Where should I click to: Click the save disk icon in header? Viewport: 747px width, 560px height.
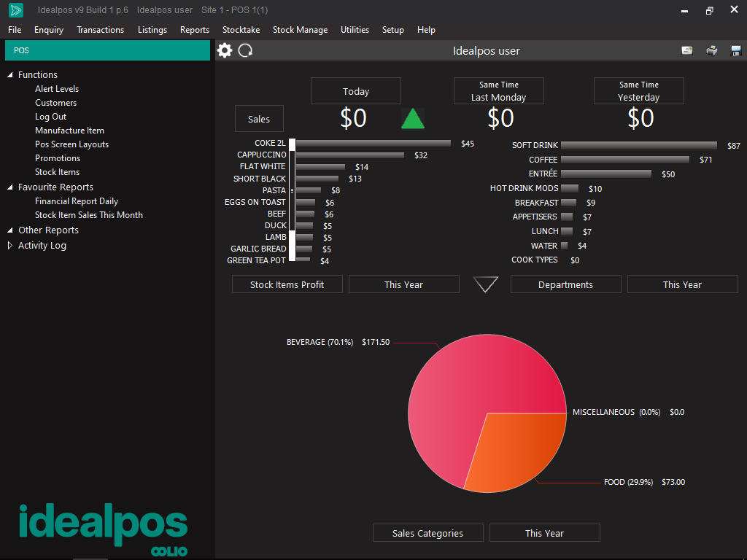[735, 50]
